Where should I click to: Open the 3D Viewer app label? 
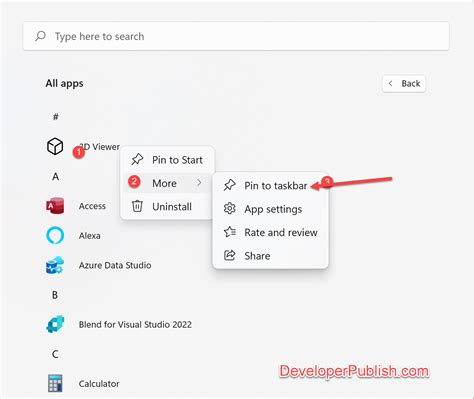click(x=99, y=147)
